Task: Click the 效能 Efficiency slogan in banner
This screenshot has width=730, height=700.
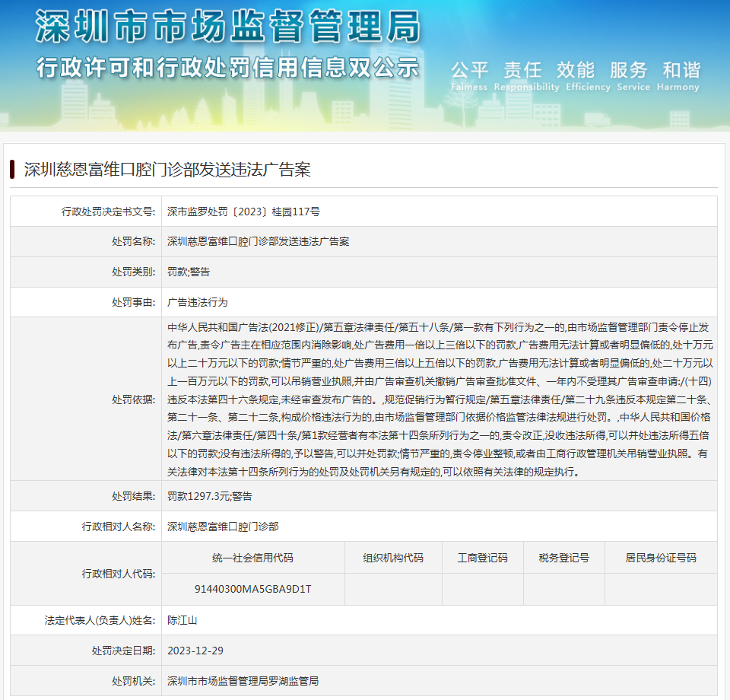Action: pyautogui.click(x=588, y=75)
